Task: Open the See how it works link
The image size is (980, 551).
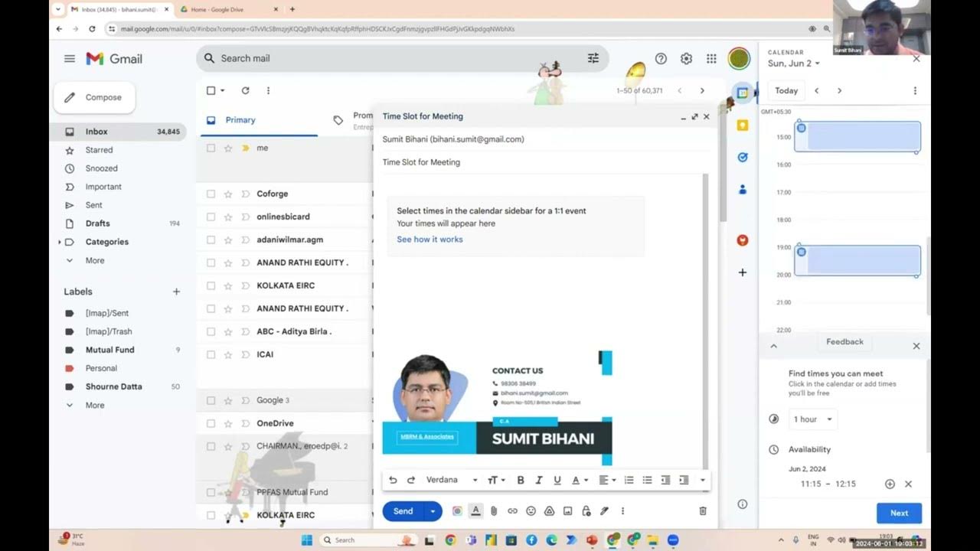Action: (x=430, y=240)
